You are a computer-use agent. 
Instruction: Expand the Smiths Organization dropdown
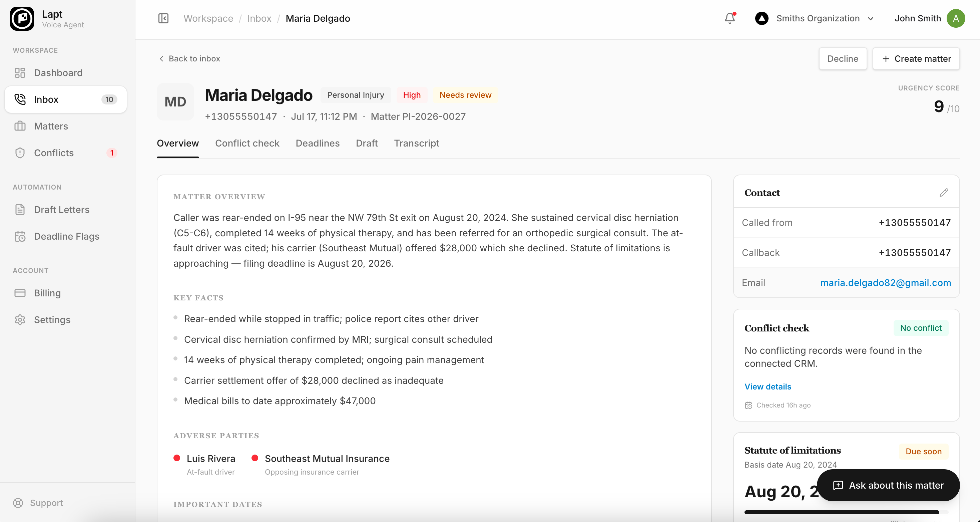[871, 19]
